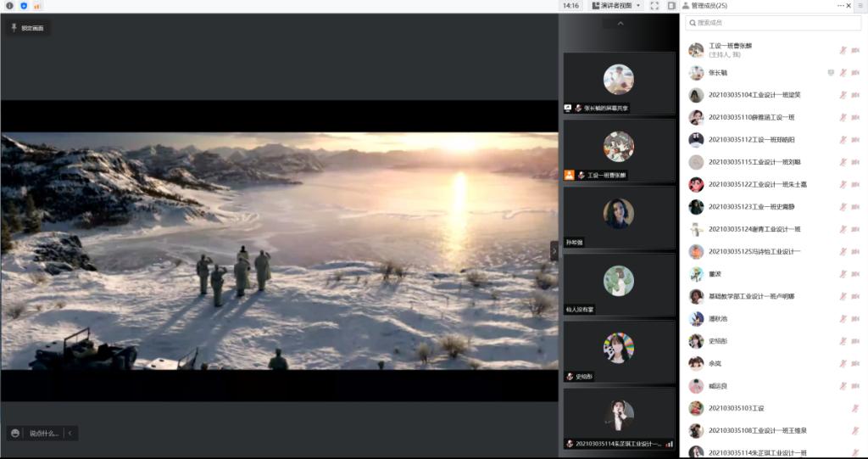
Task: Select member 潘秋池 in the list
Action: pyautogui.click(x=718, y=319)
